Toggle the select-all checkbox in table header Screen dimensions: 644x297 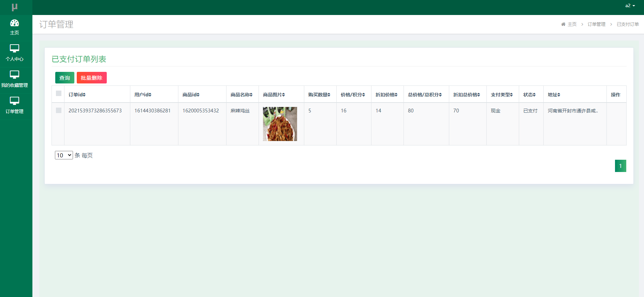click(59, 93)
